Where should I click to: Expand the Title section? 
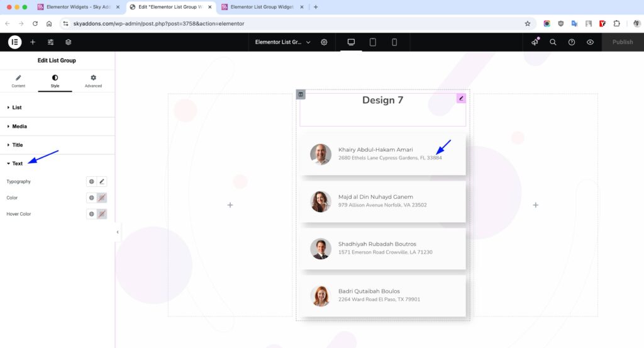(57, 145)
